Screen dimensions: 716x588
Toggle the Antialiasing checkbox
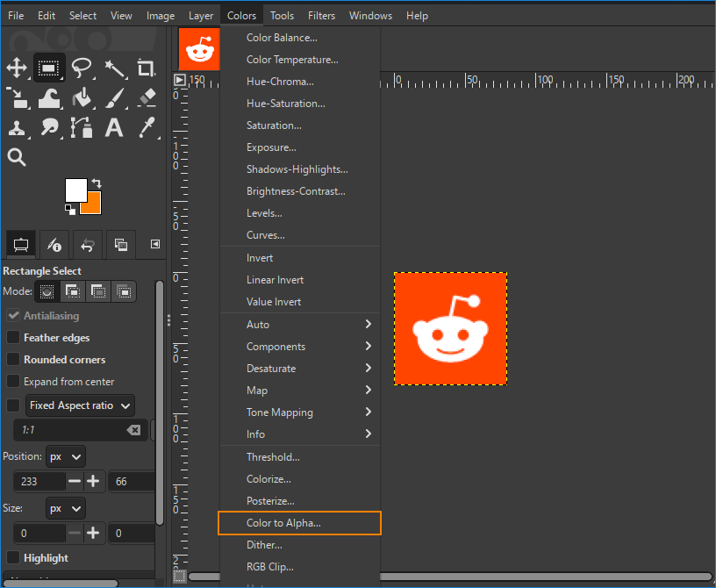click(x=13, y=315)
